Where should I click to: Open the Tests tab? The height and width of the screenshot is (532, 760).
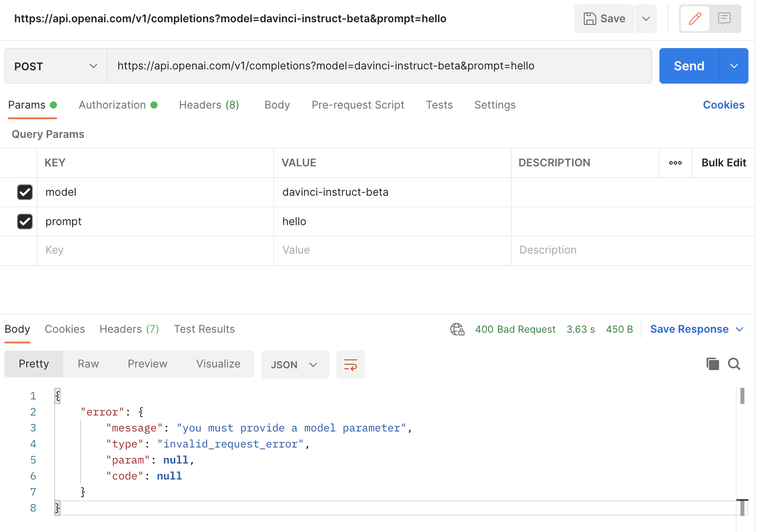click(439, 105)
